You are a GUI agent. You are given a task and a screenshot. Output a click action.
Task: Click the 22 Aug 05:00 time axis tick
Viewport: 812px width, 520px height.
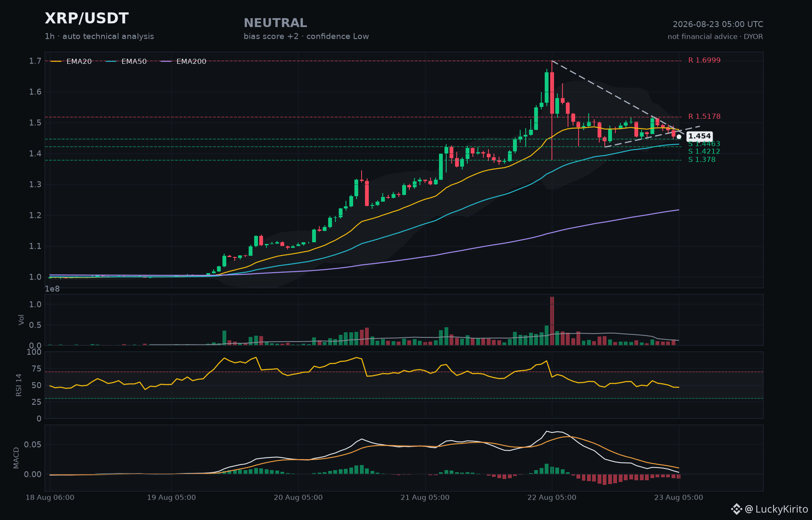click(x=551, y=498)
